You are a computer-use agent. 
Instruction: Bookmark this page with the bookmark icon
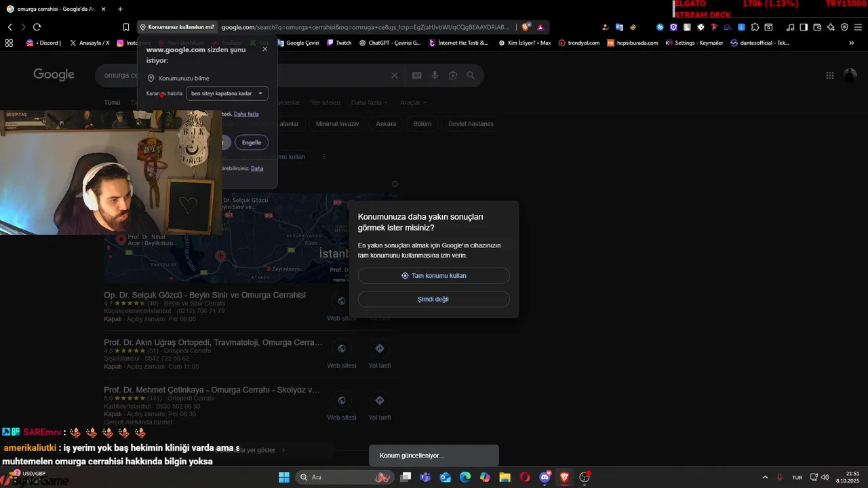(126, 27)
